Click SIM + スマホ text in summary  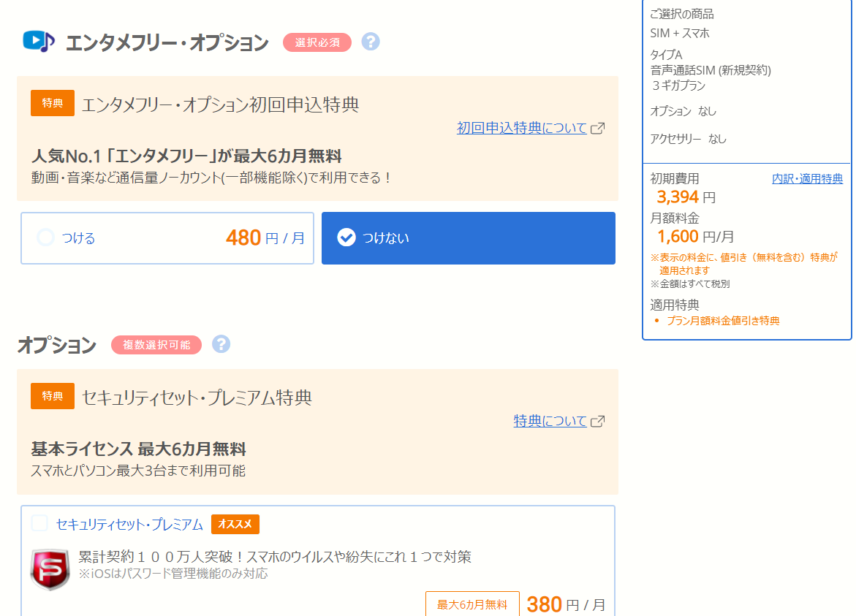pyautogui.click(x=680, y=34)
